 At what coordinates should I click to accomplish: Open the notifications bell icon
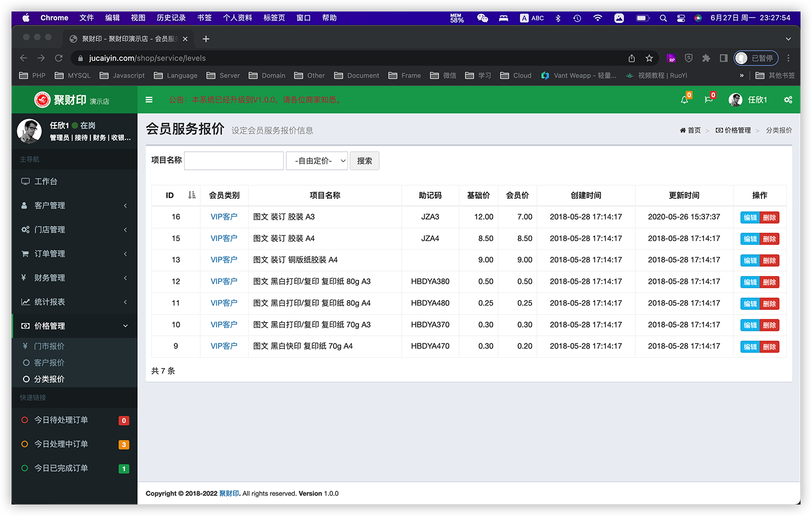click(x=684, y=100)
